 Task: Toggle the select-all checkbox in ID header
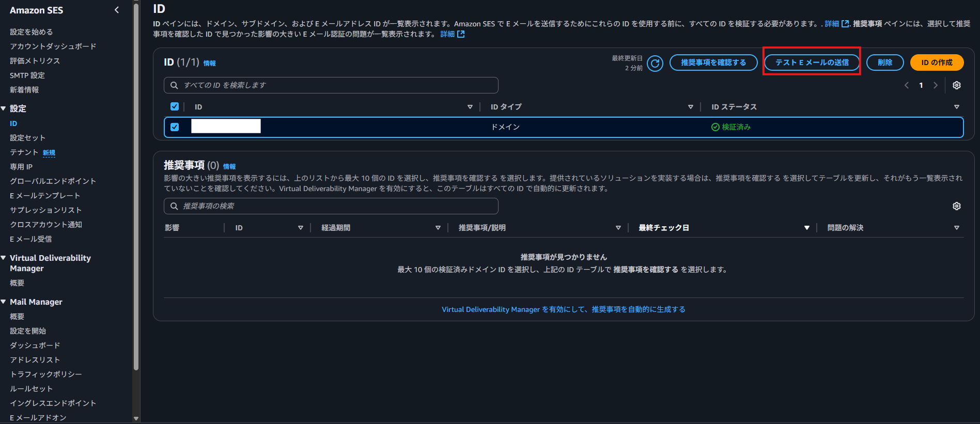[175, 106]
